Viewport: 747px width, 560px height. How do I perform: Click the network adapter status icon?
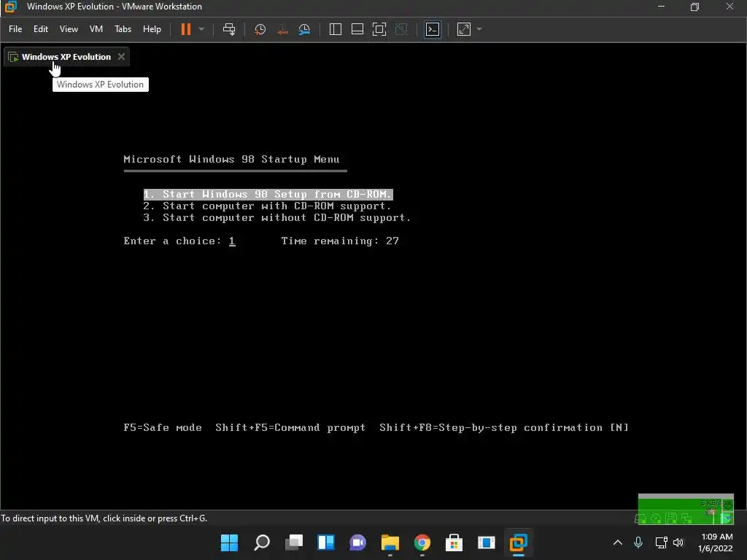[686, 518]
